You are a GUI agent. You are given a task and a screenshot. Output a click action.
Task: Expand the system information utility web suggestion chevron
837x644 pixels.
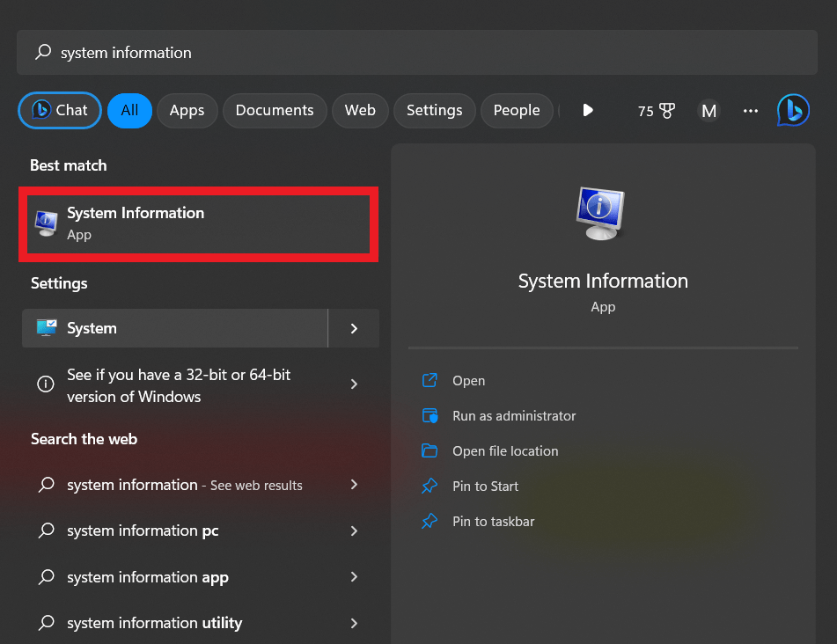pyautogui.click(x=354, y=623)
